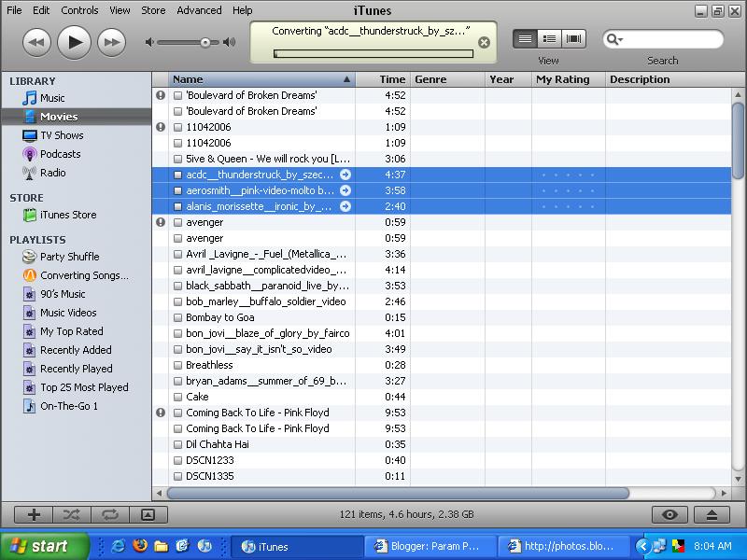The width and height of the screenshot is (747, 560).
Task: Toggle checkbox for alanis_morissette__ironic
Action: tap(177, 206)
